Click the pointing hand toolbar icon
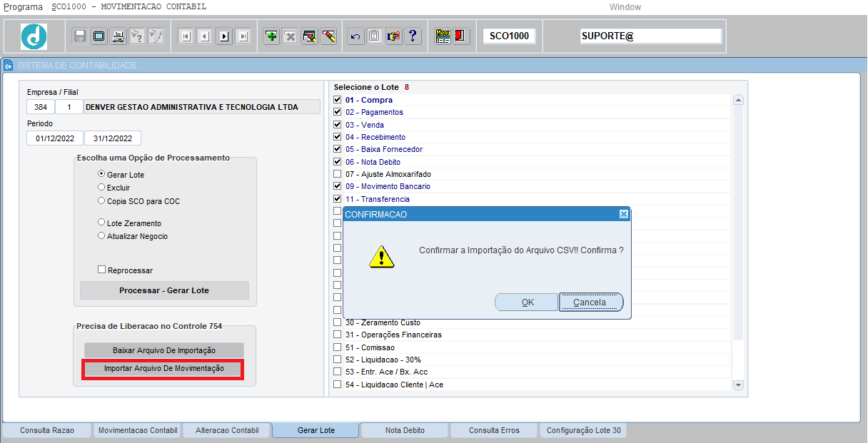Image resolution: width=868 pixels, height=443 pixels. click(394, 36)
